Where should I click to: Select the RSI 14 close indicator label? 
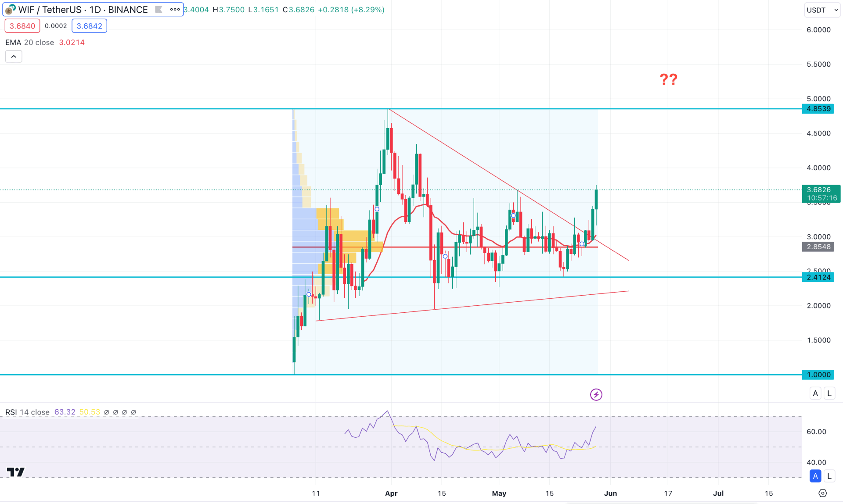pyautogui.click(x=27, y=412)
